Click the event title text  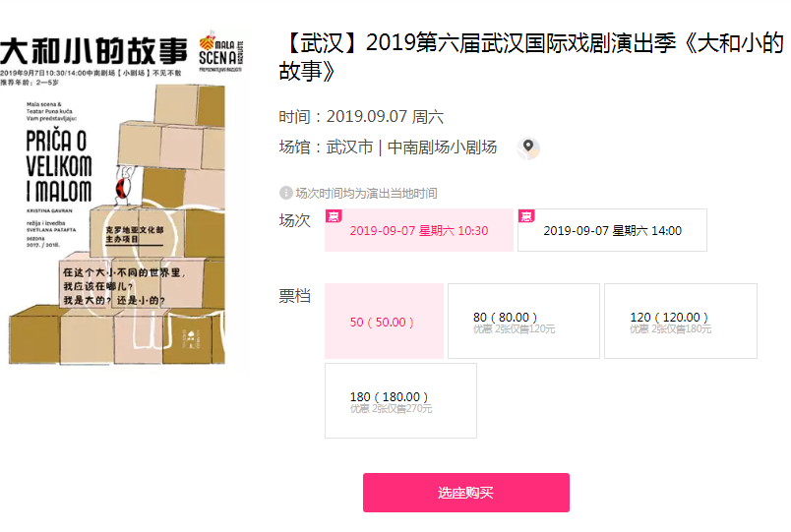point(530,56)
